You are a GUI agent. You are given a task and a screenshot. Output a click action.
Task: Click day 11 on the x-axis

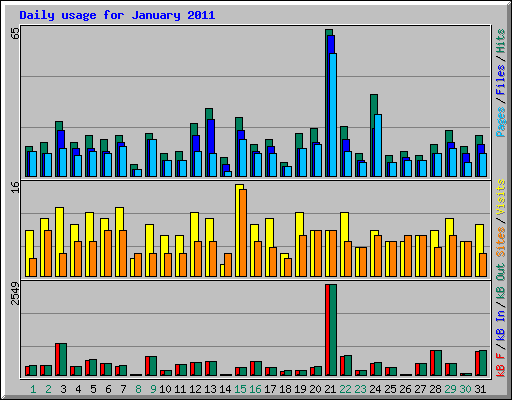[180, 389]
